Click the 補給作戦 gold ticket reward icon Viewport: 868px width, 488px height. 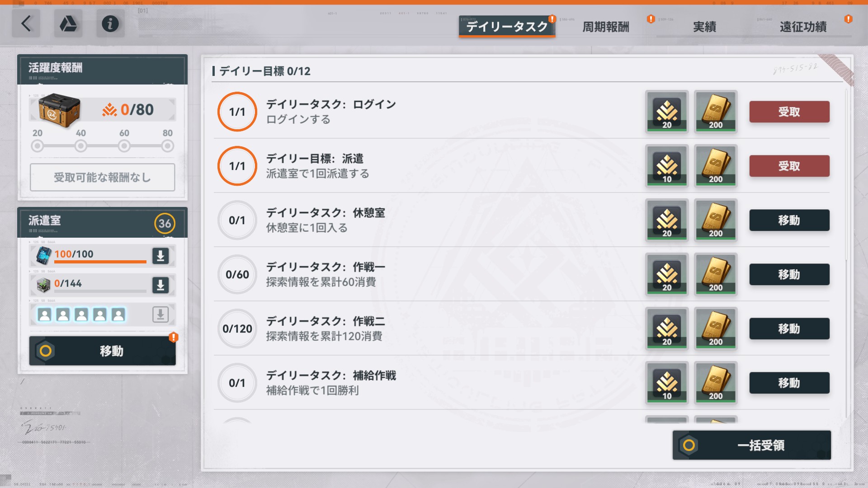[716, 383]
